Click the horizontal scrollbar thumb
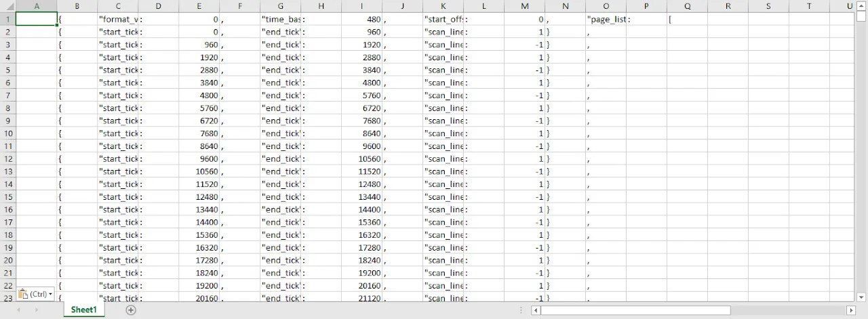Image resolution: width=868 pixels, height=319 pixels. [635, 310]
